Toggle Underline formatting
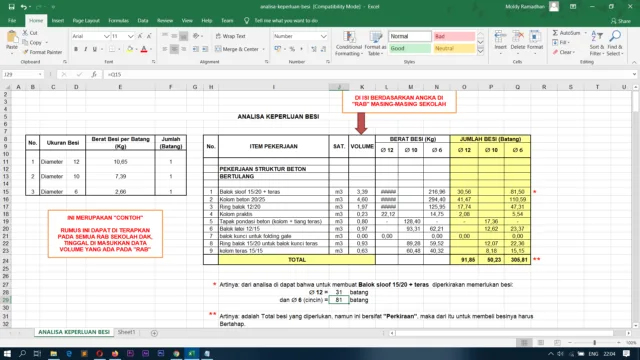 click(x=95, y=49)
